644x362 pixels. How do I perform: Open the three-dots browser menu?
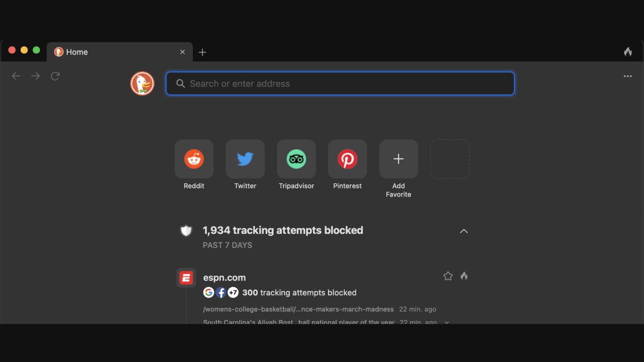628,76
